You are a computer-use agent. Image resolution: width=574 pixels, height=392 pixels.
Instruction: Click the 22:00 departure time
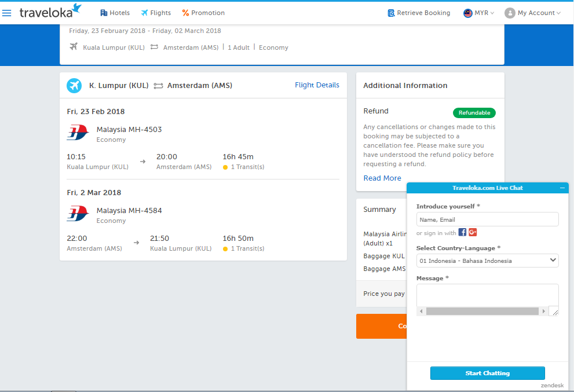point(77,239)
